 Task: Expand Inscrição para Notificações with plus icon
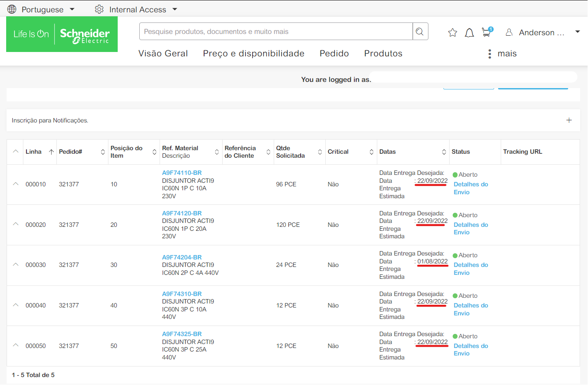click(569, 120)
